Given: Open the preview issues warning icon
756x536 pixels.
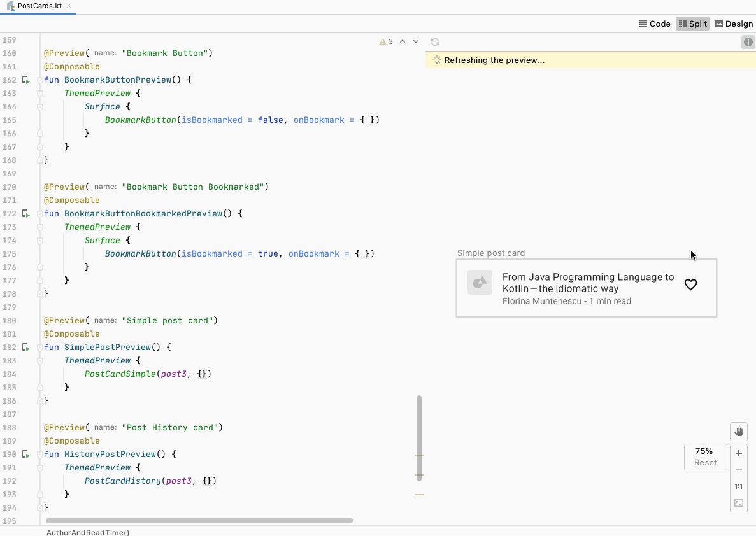Looking at the screenshot, I should pyautogui.click(x=748, y=42).
